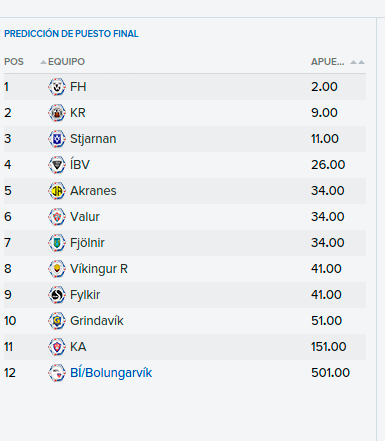This screenshot has height=441, width=385.
Task: Select the Fjölnir row in the table
Action: [x=185, y=243]
